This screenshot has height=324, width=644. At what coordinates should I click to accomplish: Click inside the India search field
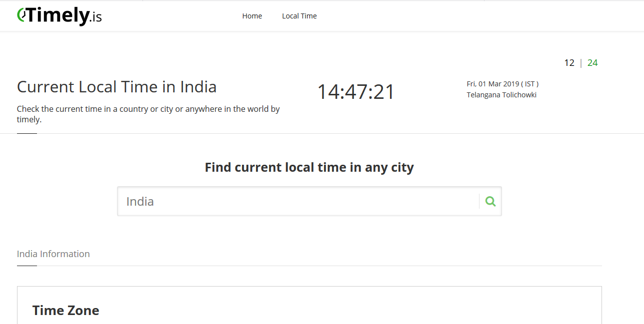click(300, 201)
